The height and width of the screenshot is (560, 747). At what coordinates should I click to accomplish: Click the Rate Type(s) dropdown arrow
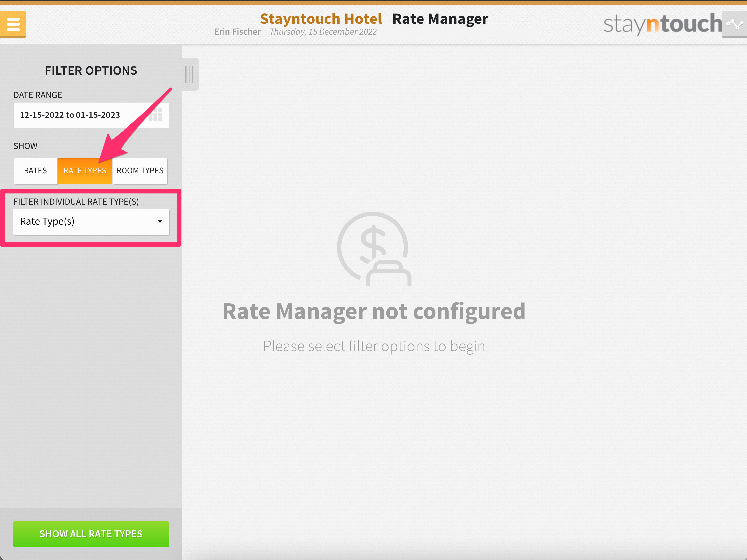(x=160, y=222)
